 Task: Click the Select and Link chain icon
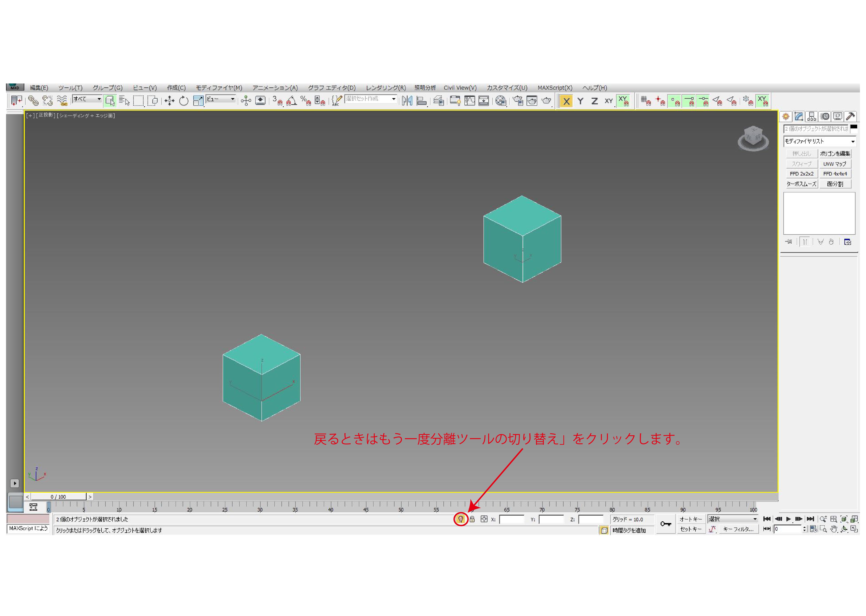click(x=33, y=101)
